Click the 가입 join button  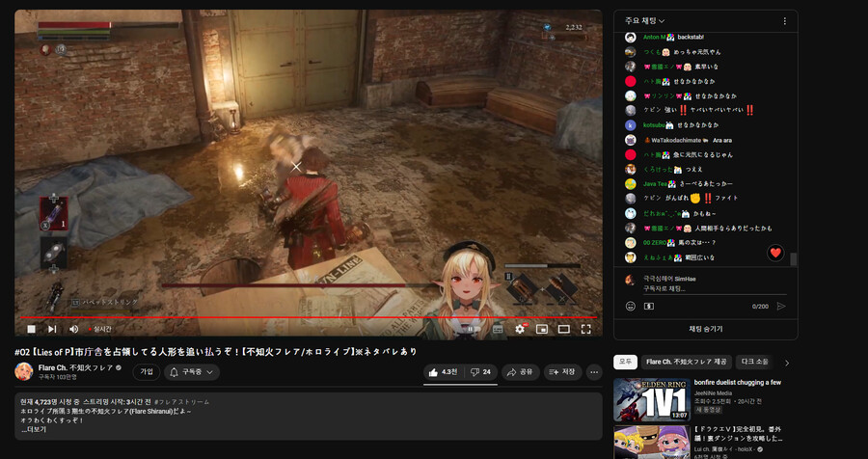[147, 371]
